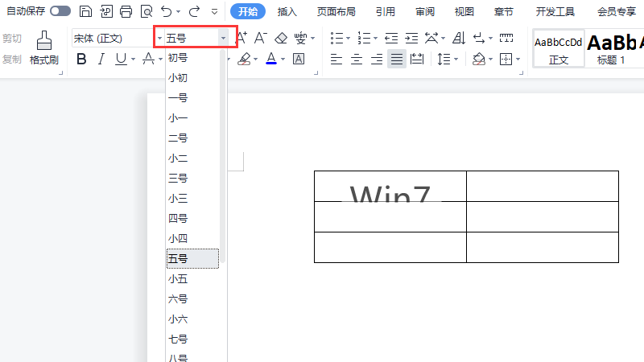Toggle Bold formatting

coord(80,59)
